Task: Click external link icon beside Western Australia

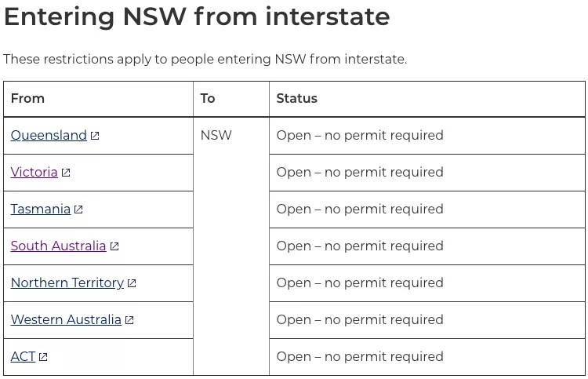Action: pos(129,320)
